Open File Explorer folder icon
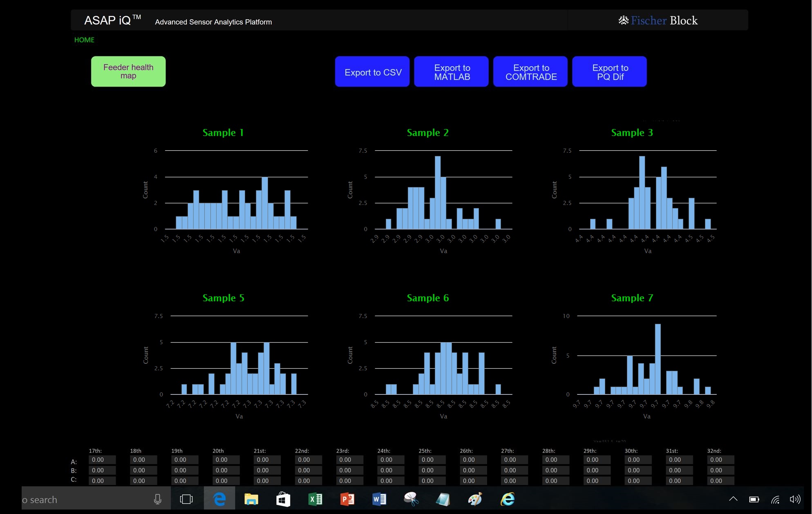This screenshot has width=812, height=514. coord(251,499)
